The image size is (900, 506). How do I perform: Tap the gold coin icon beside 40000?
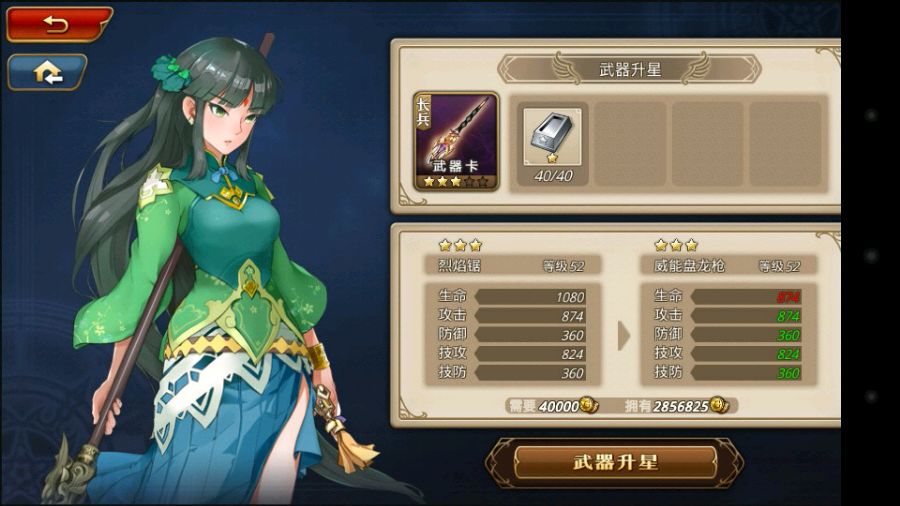tap(588, 405)
